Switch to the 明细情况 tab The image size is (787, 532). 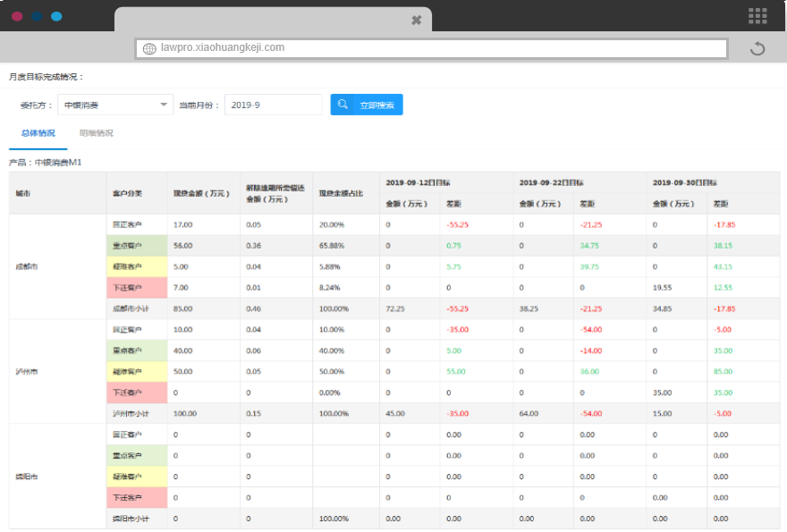(97, 133)
